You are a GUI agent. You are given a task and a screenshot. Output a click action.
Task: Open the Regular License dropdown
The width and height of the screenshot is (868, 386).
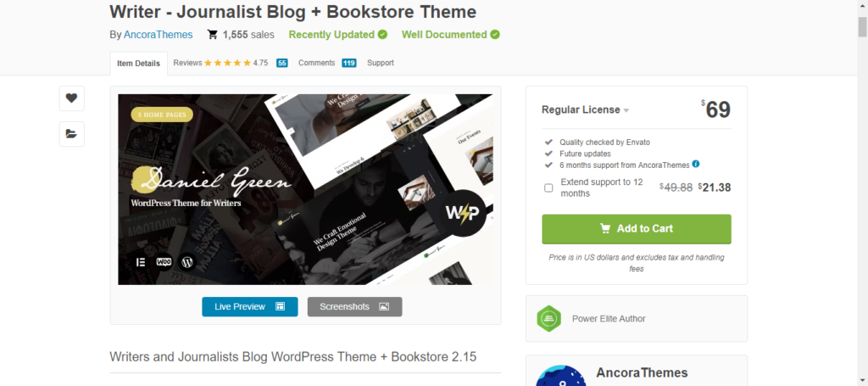pyautogui.click(x=585, y=109)
